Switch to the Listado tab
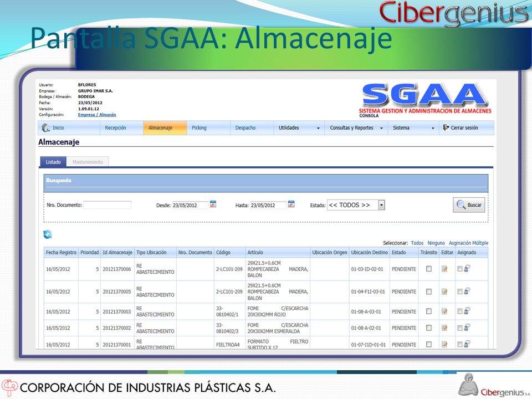532x399 pixels. (x=53, y=162)
